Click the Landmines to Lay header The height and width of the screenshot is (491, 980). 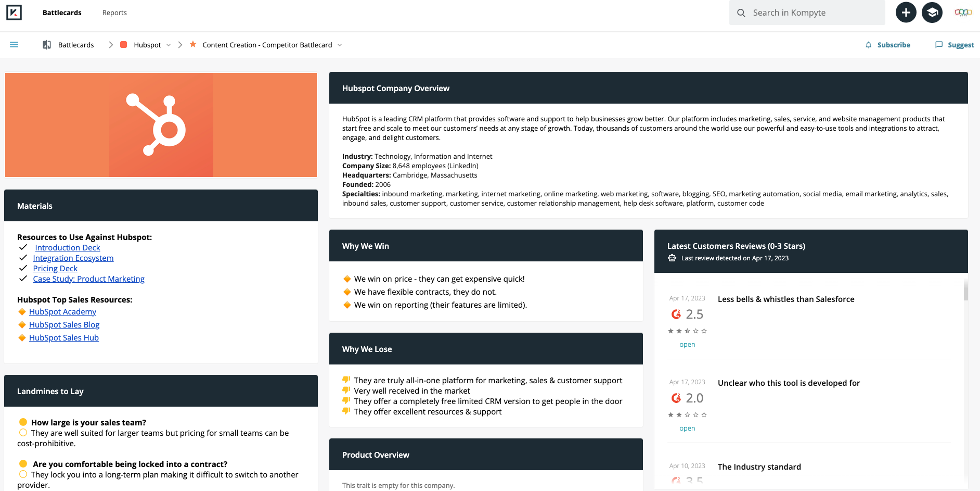161,391
